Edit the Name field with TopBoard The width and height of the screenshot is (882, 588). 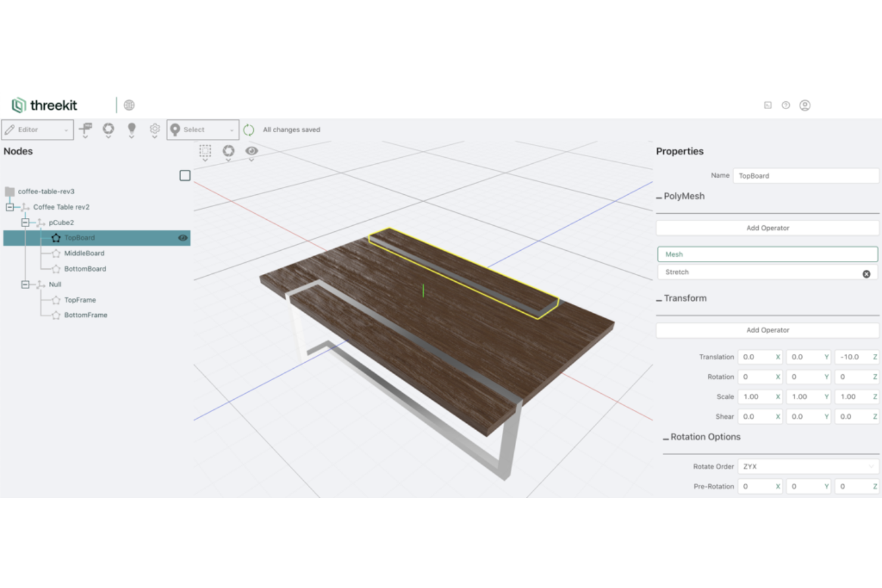point(806,176)
